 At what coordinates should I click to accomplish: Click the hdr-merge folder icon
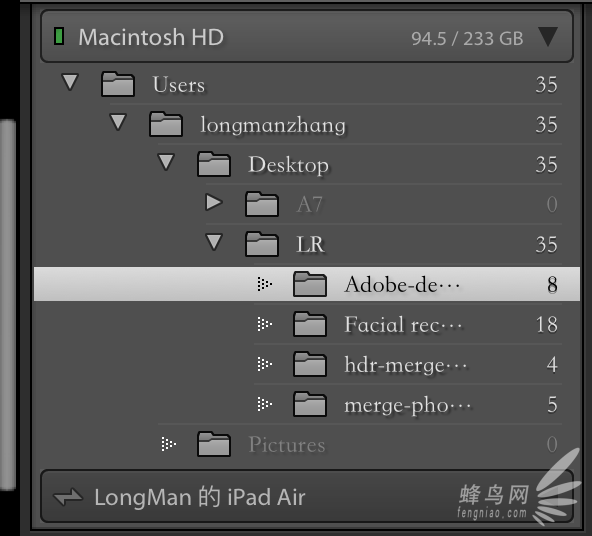point(310,364)
